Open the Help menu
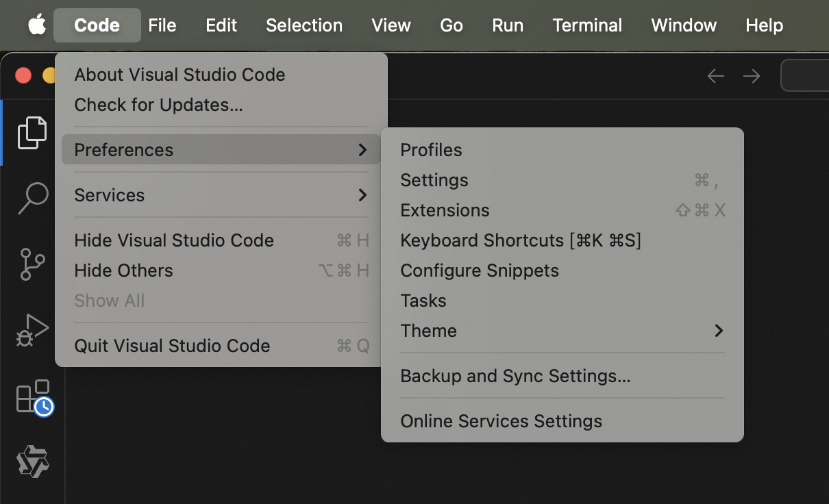829x504 pixels. (764, 25)
